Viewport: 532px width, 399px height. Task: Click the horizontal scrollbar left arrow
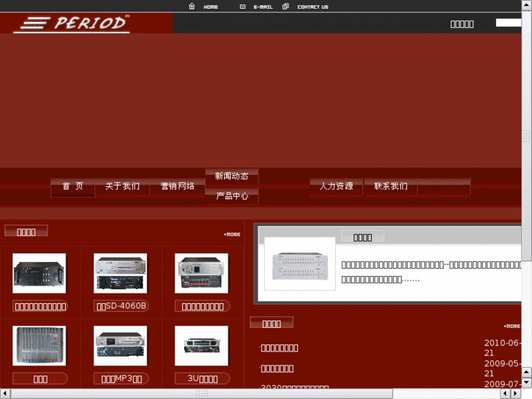pos(4,393)
